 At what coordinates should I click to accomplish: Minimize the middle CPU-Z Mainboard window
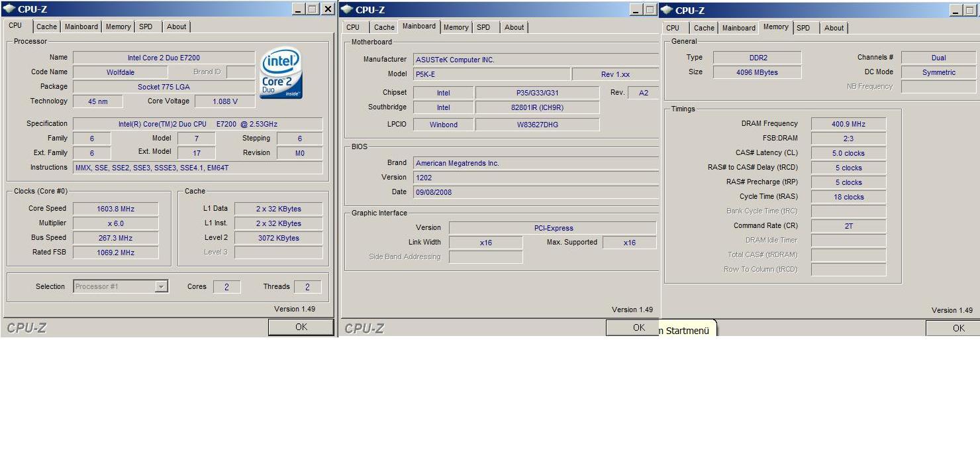636,9
